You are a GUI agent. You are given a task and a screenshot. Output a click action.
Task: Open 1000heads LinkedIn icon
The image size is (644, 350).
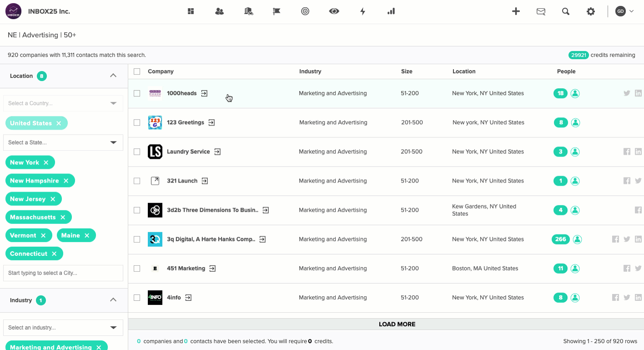click(638, 93)
